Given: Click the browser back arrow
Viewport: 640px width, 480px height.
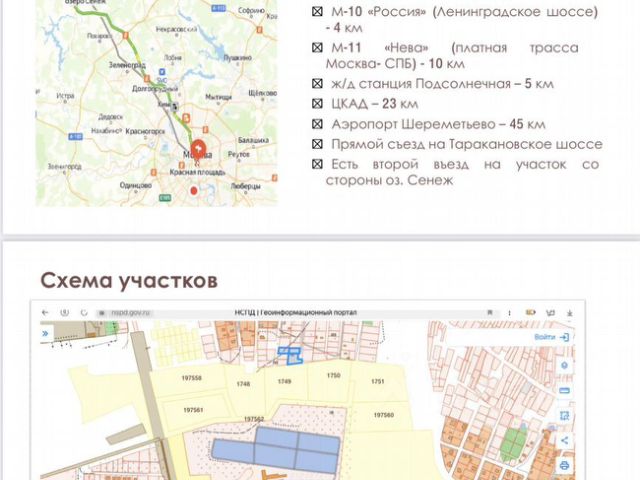Looking at the screenshot, I should pyautogui.click(x=45, y=313).
